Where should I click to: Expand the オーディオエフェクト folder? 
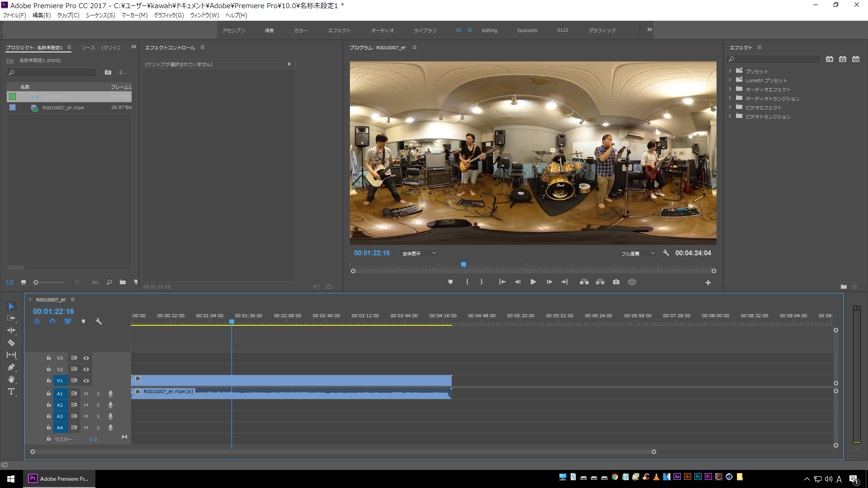pos(730,89)
